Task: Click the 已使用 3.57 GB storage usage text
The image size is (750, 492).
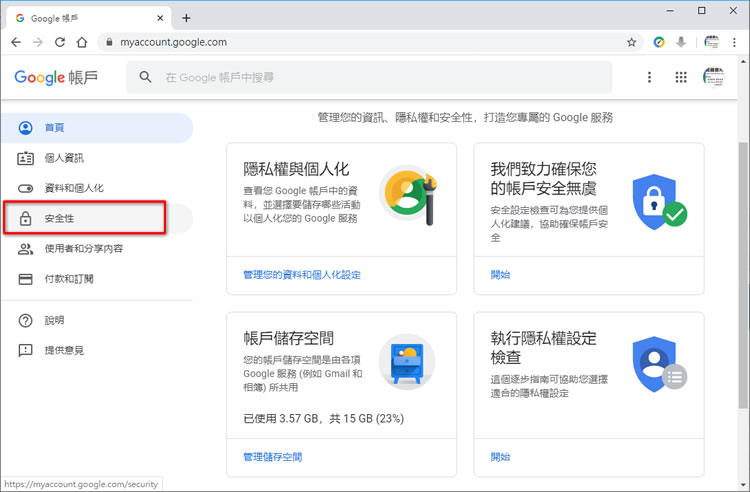Action: point(324,419)
